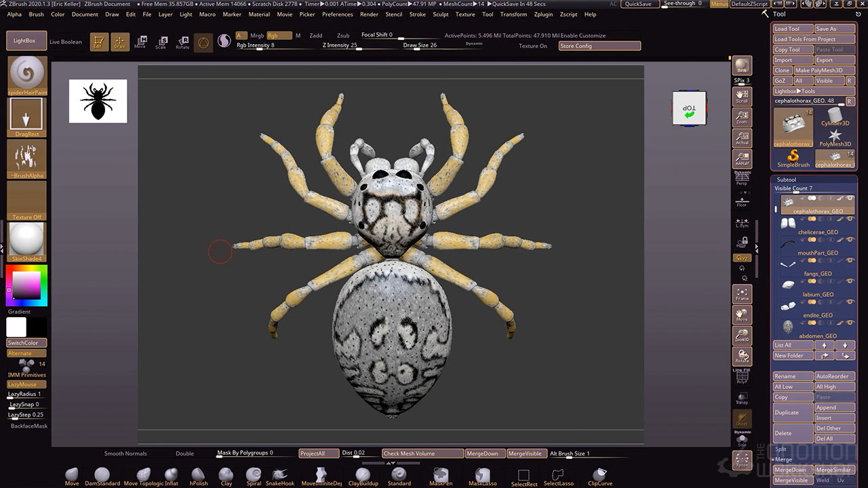Click the Zoom canvas icon
This screenshot has height=488, width=868.
pyautogui.click(x=743, y=117)
